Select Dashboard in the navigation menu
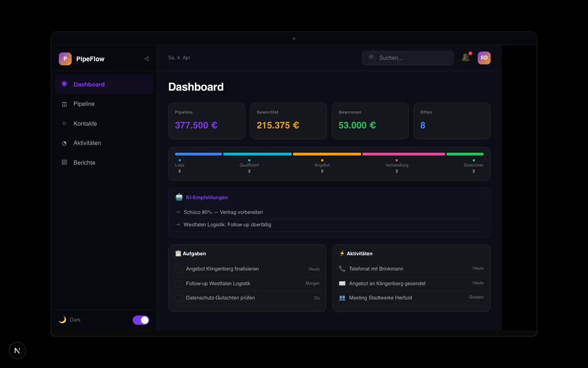The image size is (588, 368). 89,84
